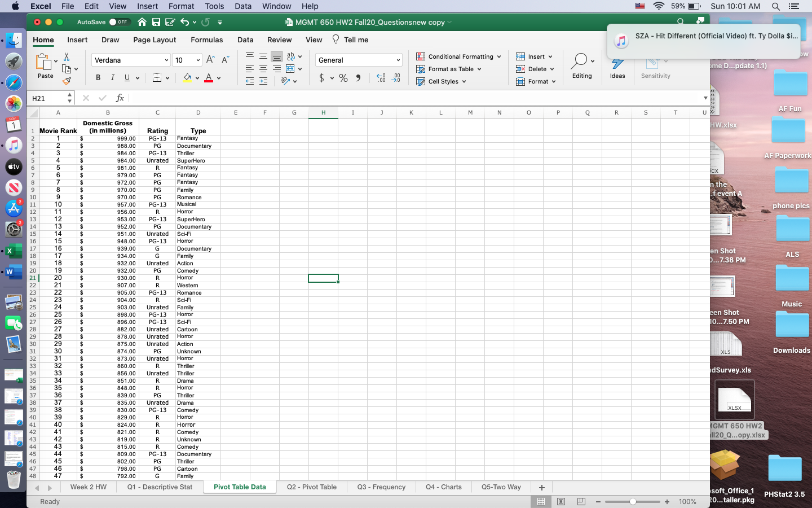
Task: Select column H header
Action: 324,112
